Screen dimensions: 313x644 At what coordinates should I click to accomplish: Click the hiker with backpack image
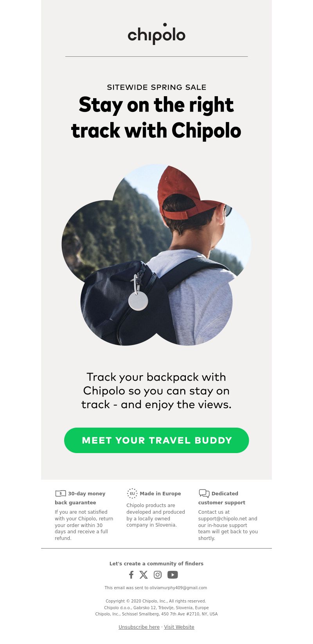point(156,255)
